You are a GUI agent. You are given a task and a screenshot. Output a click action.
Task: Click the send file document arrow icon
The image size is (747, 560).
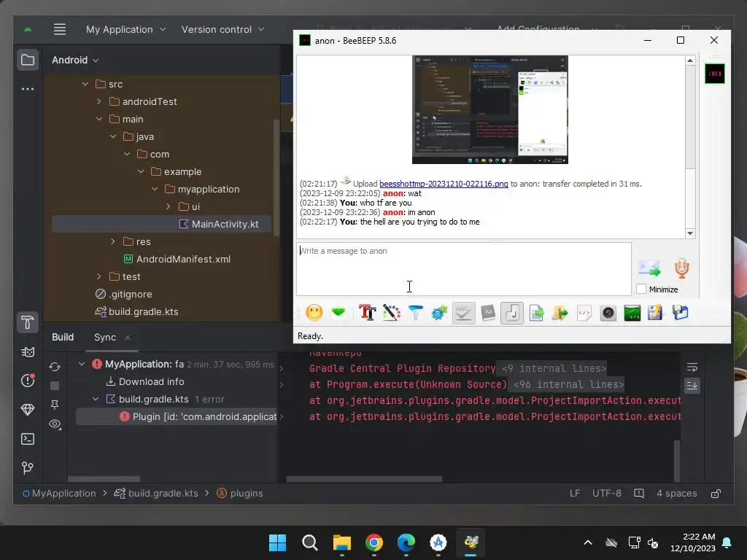click(536, 313)
